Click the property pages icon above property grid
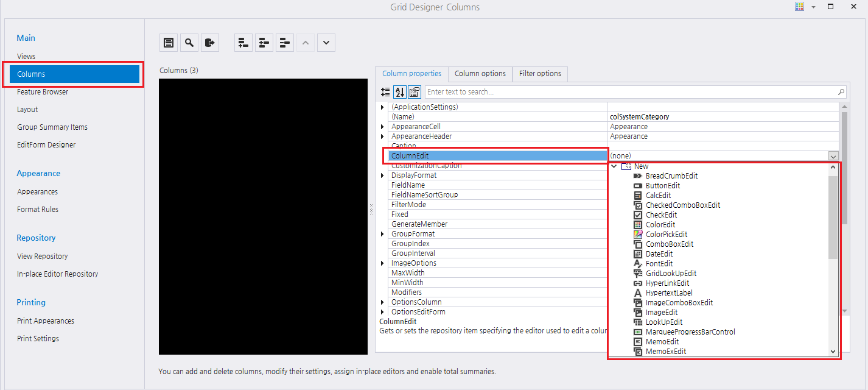Viewport: 868px width, 390px height. 415,92
